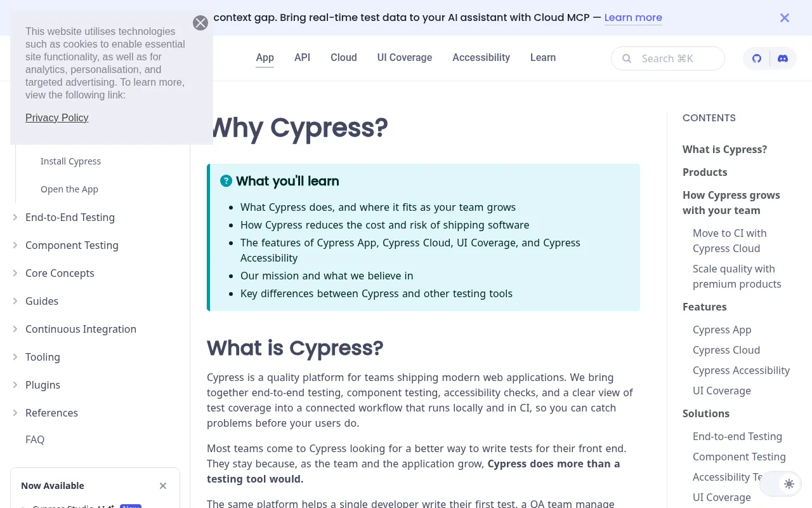
Task: Jump to How Cypress grows with your team
Action: click(x=731, y=203)
